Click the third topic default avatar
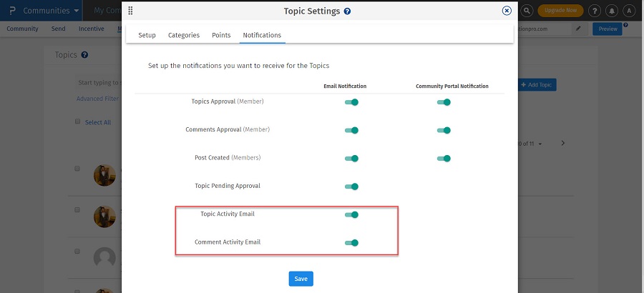 (104, 258)
